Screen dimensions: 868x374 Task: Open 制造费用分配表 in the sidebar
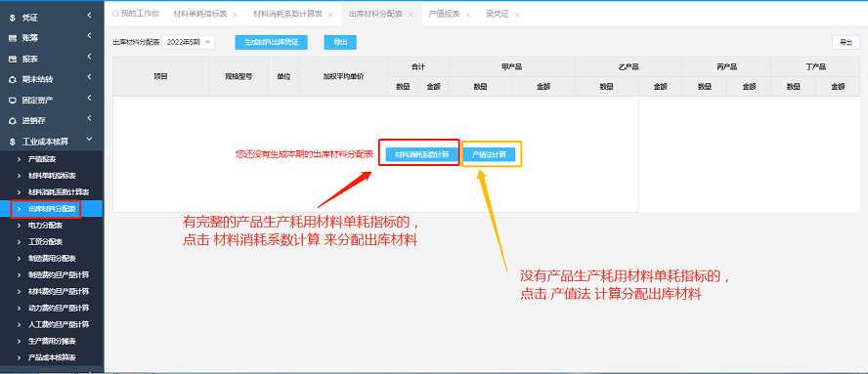click(52, 259)
